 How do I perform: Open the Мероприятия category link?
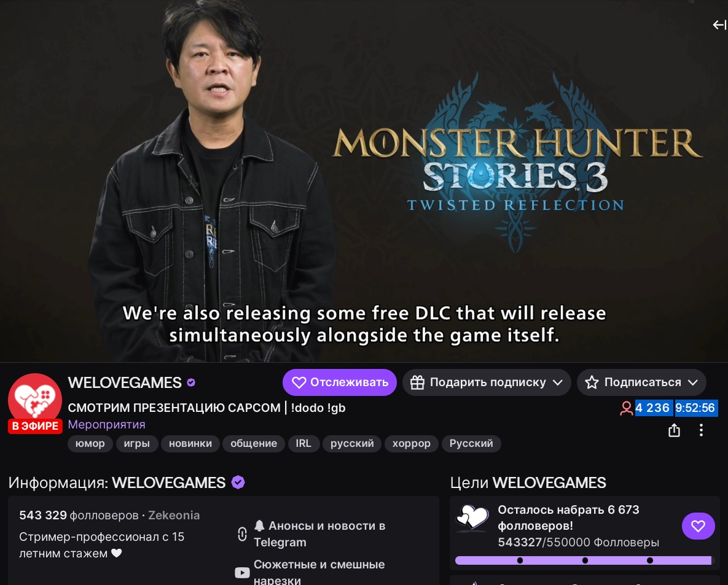click(106, 425)
